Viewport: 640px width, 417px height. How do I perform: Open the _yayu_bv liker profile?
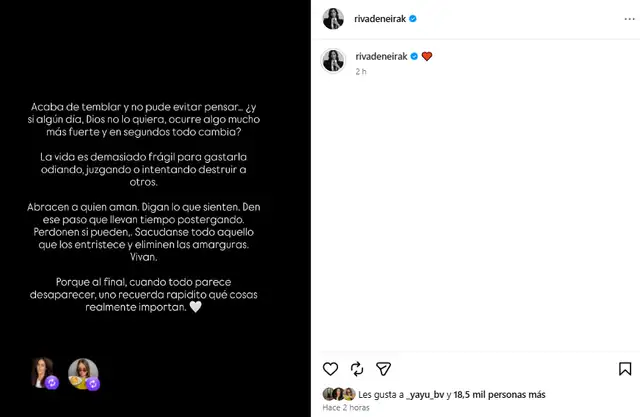click(x=425, y=395)
